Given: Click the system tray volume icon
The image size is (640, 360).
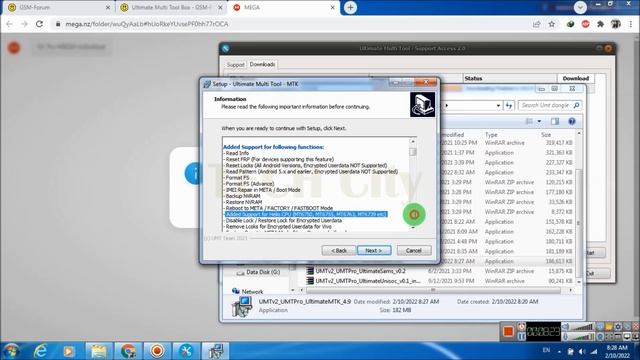Looking at the screenshot, I should [582, 351].
